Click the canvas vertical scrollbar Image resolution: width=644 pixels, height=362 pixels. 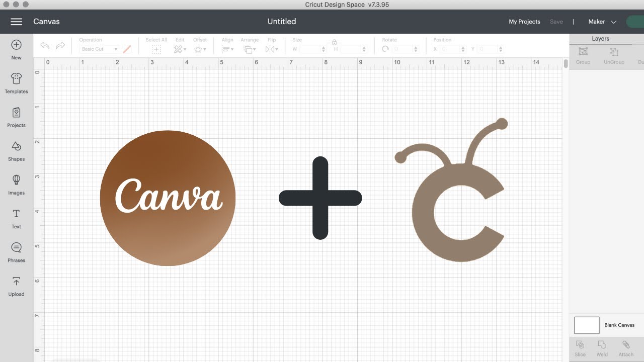(x=566, y=64)
